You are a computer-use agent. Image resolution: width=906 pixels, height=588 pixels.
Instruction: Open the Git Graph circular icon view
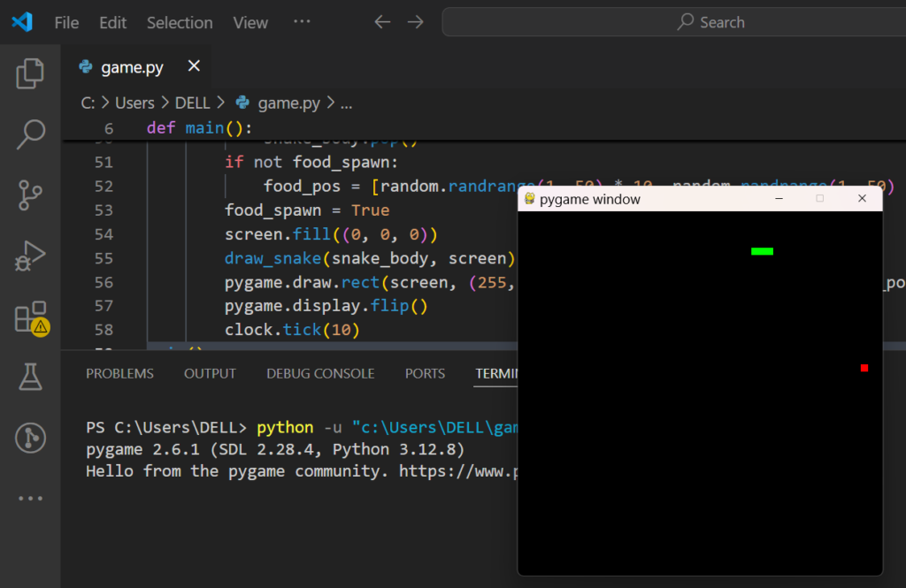coord(30,438)
